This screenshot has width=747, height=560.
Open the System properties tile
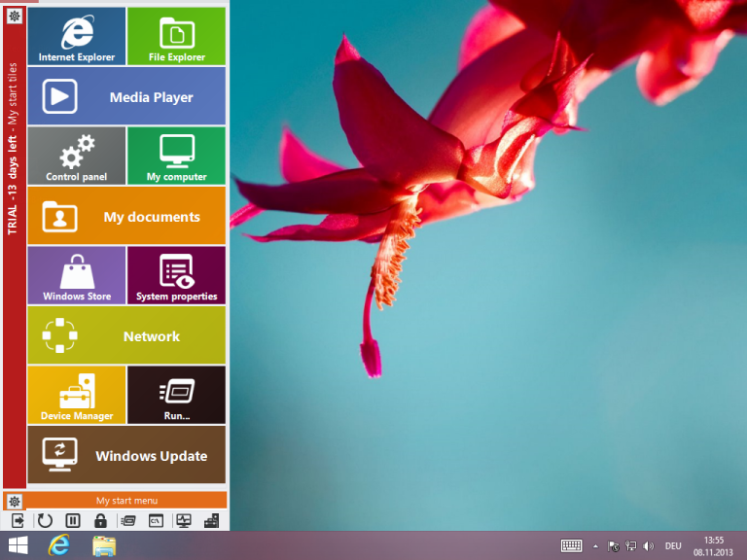coord(176,275)
